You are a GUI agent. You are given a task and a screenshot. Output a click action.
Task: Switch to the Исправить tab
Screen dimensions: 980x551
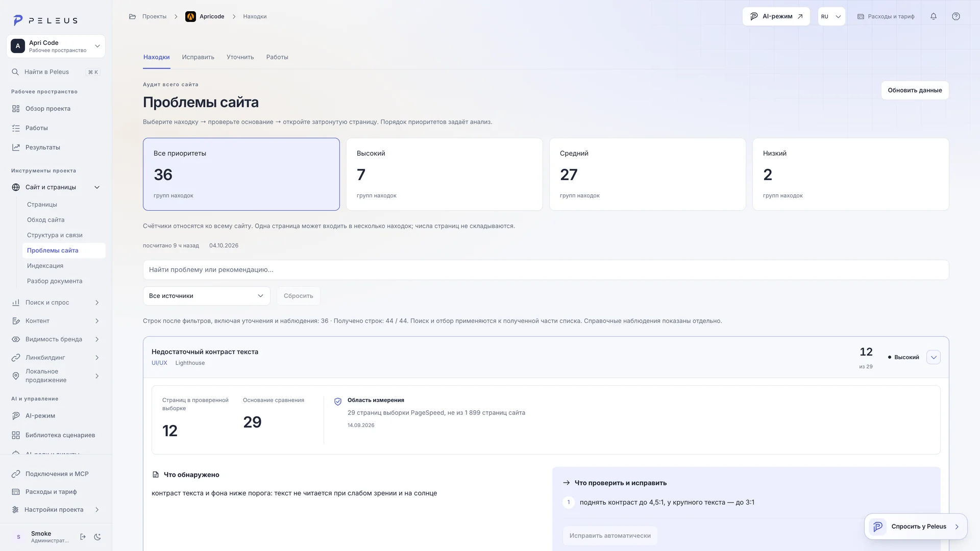pos(198,57)
